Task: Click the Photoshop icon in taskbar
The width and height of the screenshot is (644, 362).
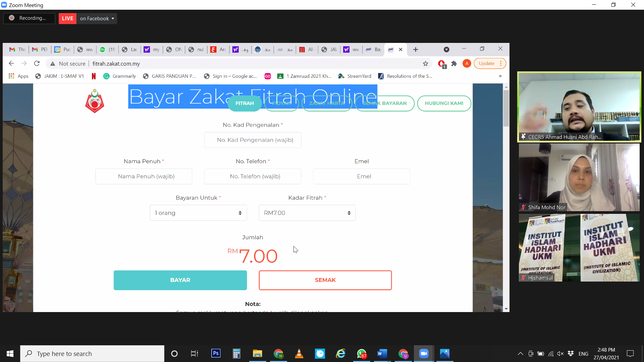Action: pos(216,354)
